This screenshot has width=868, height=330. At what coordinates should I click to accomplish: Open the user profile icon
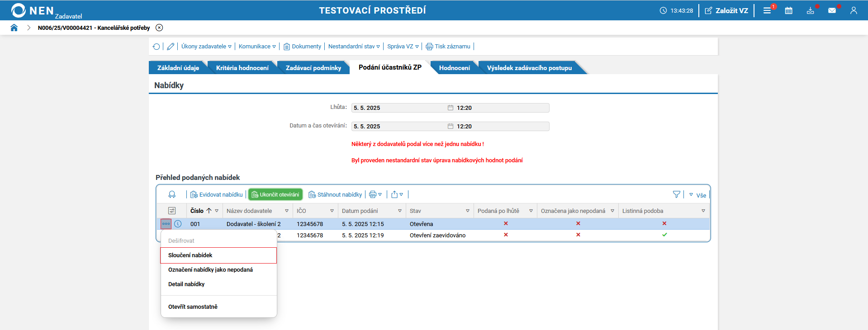(854, 10)
